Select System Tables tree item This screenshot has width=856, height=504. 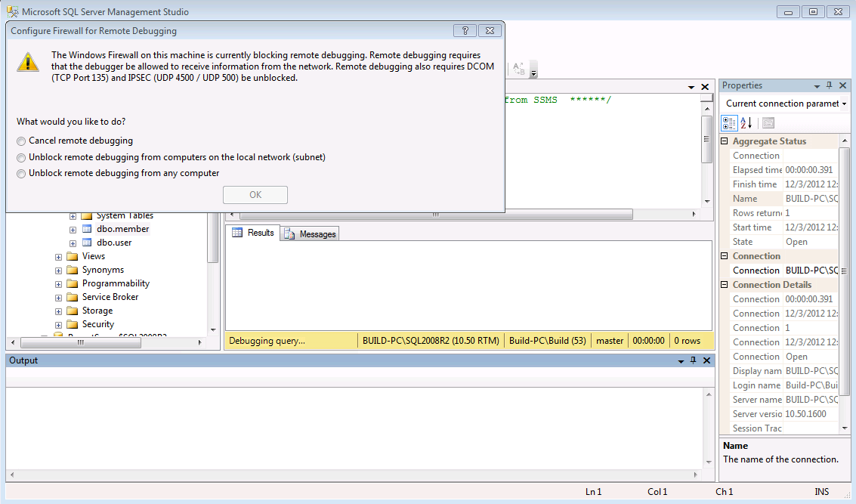125,216
